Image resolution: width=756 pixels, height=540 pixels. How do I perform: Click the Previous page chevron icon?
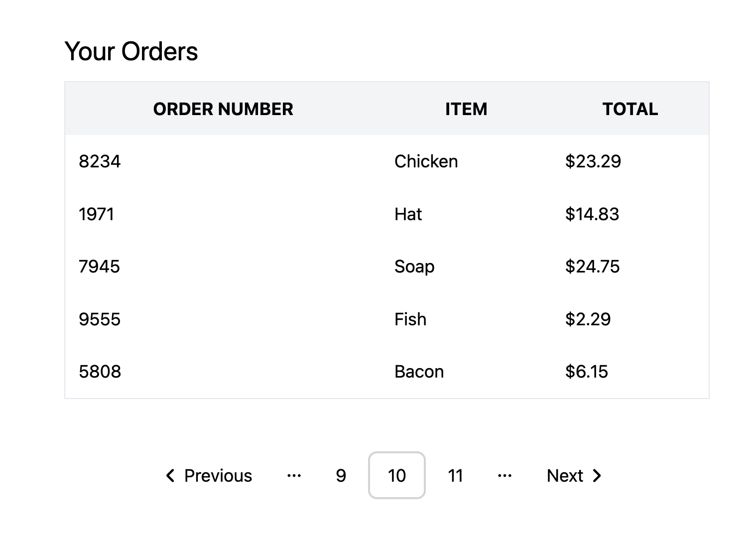[x=170, y=476]
